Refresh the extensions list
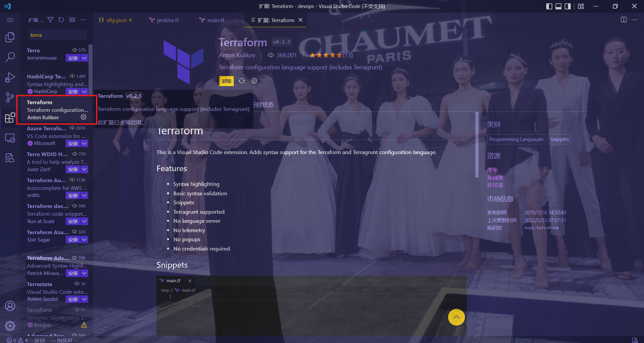Image resolution: width=644 pixels, height=343 pixels. (61, 20)
